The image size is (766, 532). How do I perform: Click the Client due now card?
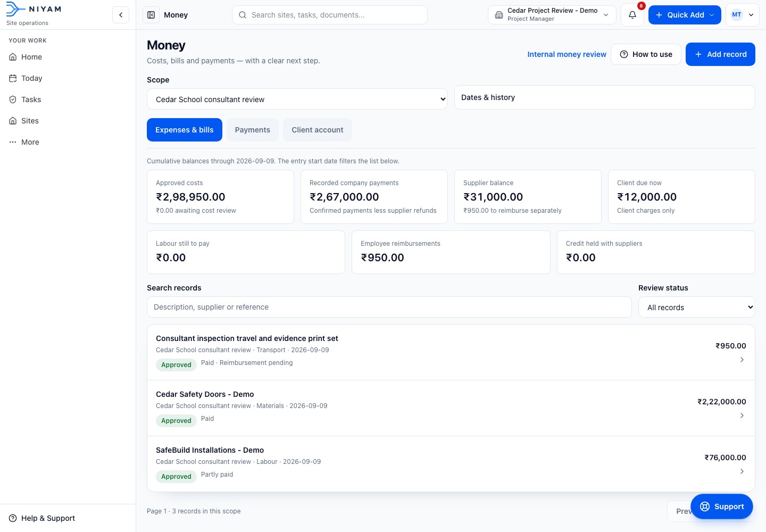(681, 197)
